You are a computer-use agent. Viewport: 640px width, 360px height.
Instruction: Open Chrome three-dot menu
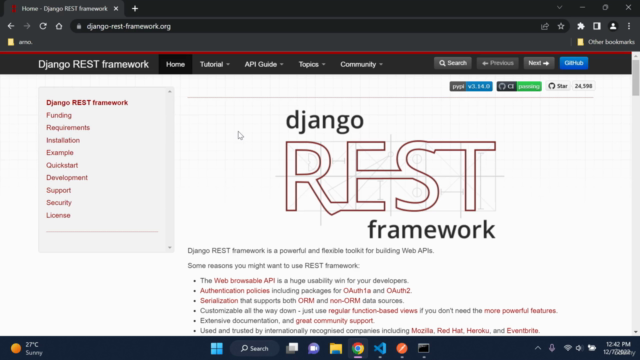[629, 26]
